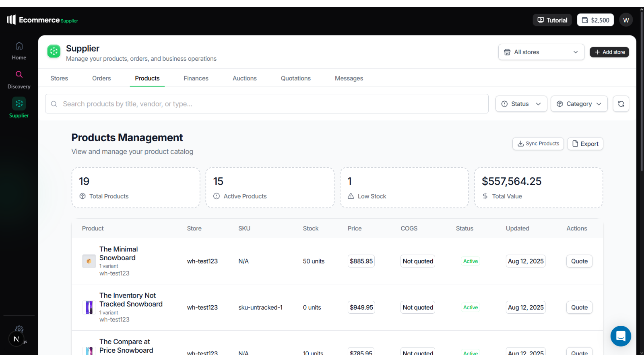
Task: Refresh the product list with the sync icon
Action: [621, 103]
